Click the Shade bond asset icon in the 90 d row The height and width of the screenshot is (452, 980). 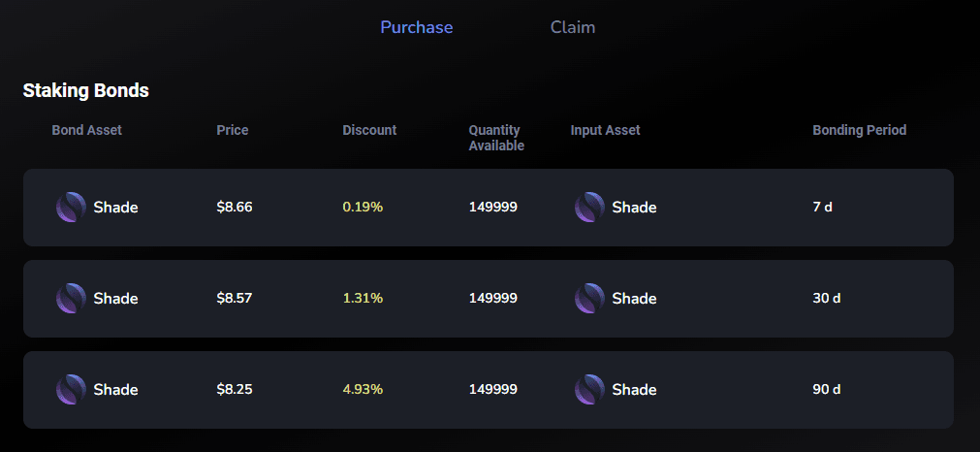pyautogui.click(x=71, y=390)
